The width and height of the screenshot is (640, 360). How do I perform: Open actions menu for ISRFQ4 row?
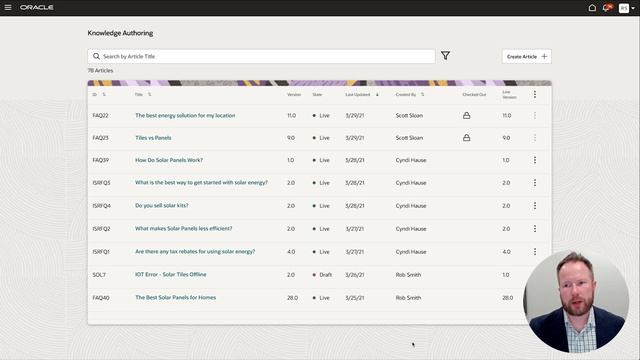point(535,205)
